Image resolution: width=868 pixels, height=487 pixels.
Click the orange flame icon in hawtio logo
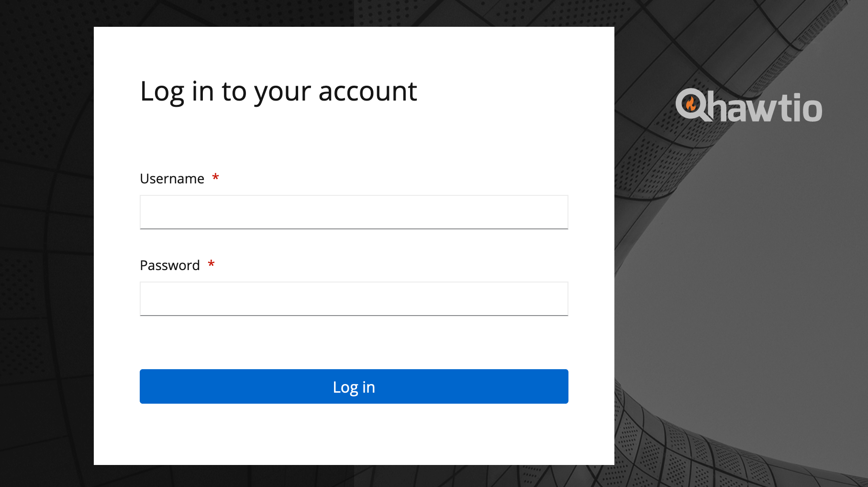tap(690, 103)
